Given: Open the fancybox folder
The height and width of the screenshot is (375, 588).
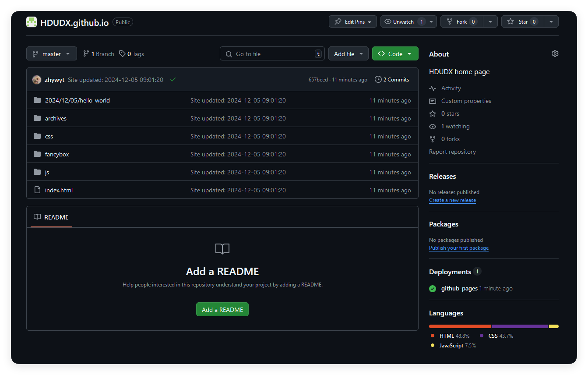Looking at the screenshot, I should [57, 154].
